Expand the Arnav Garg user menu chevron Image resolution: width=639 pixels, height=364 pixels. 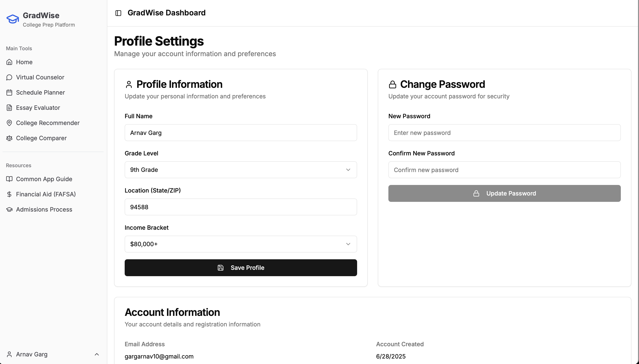97,354
